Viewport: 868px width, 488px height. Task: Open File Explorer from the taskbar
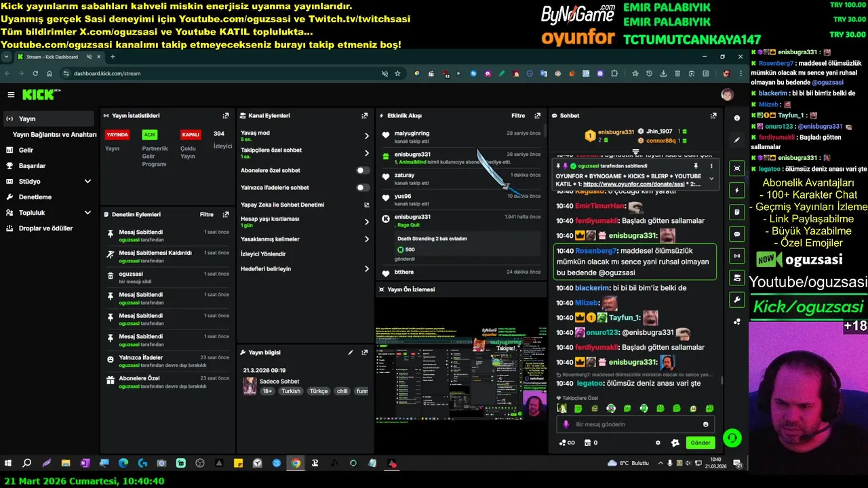[66, 464]
